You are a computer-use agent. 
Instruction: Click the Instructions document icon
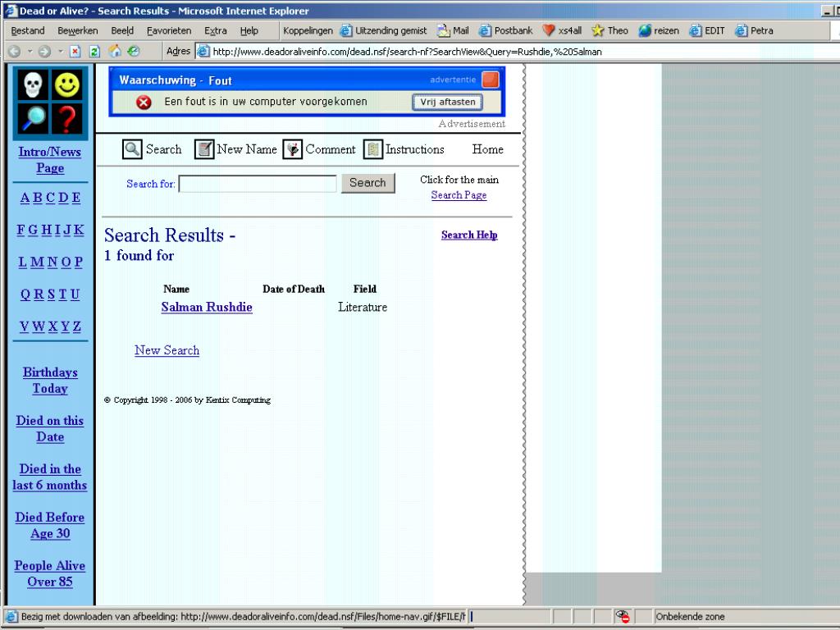tap(373, 149)
